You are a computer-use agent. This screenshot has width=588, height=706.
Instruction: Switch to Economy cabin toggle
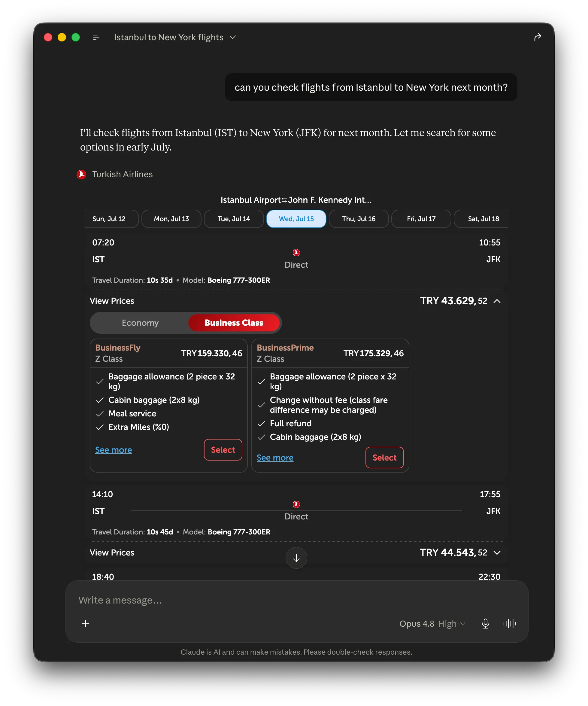click(140, 323)
